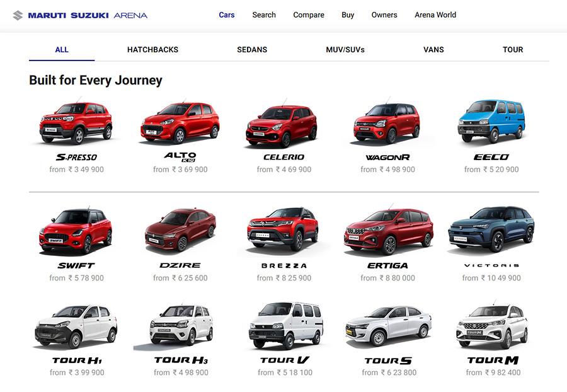Go to the Owners section
The width and height of the screenshot is (567, 392).
pos(384,15)
